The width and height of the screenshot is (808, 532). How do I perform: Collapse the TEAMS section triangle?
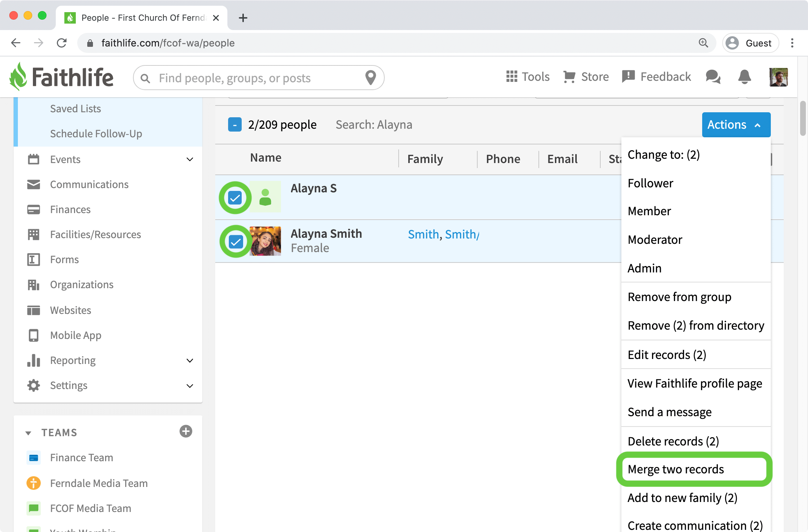pyautogui.click(x=28, y=433)
